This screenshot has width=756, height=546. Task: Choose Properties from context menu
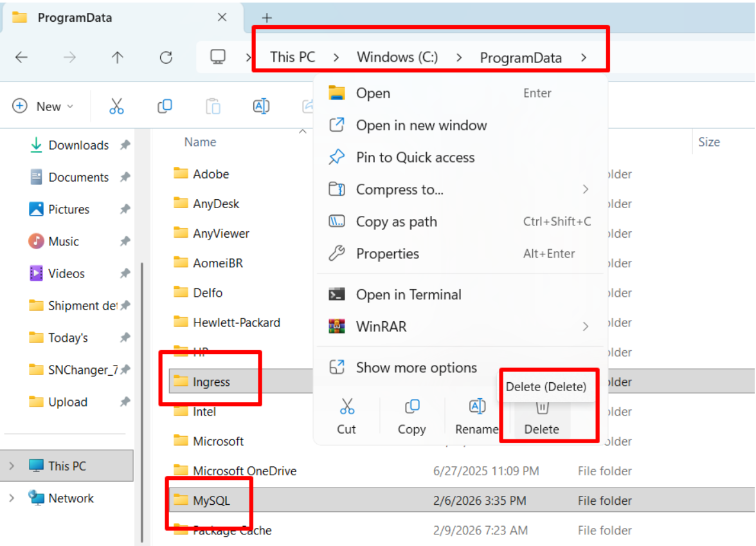pos(387,254)
